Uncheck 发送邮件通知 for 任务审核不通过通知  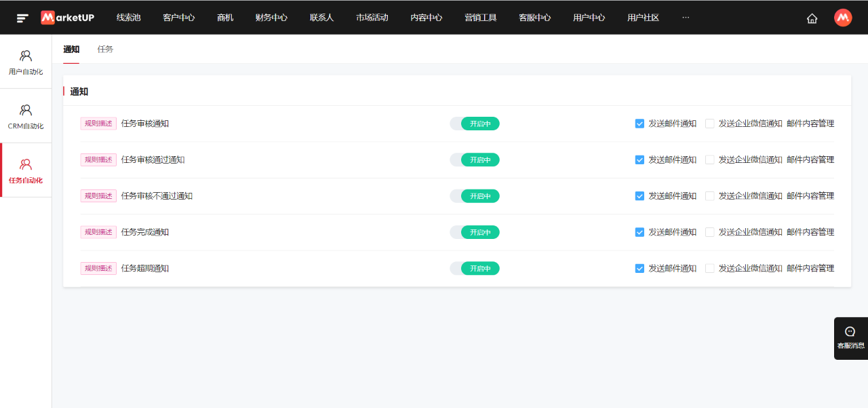[x=639, y=196]
